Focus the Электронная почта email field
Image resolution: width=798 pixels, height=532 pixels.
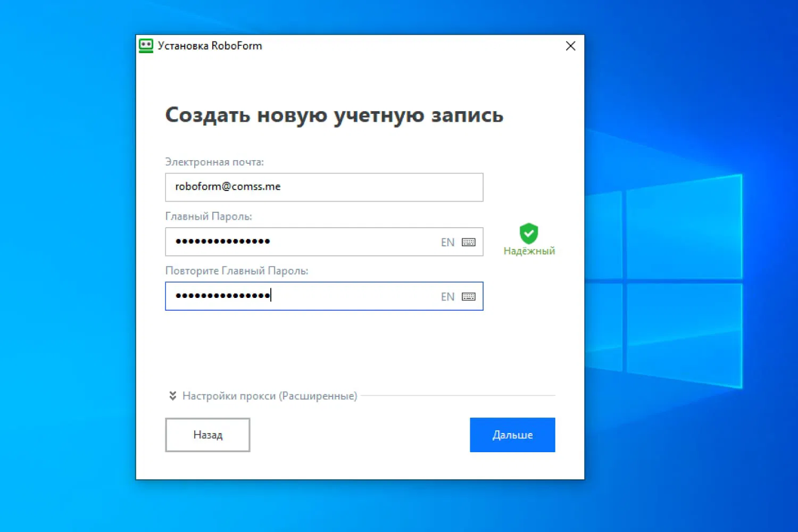point(324,187)
